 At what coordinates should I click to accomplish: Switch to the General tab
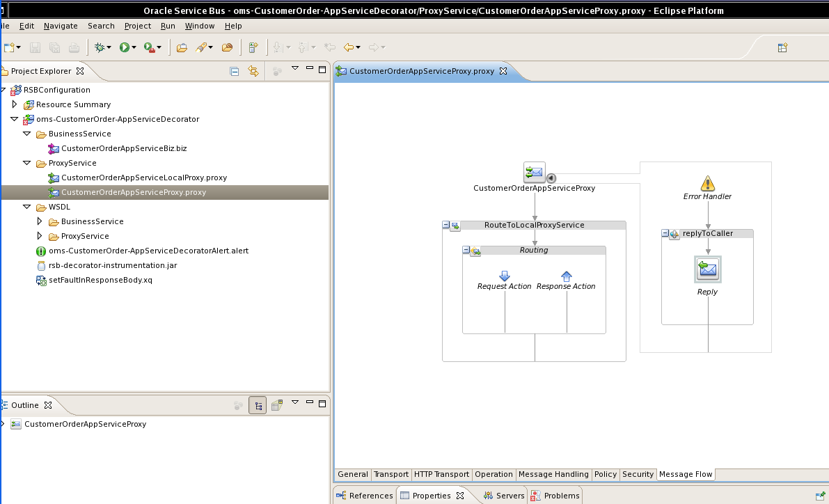click(353, 474)
